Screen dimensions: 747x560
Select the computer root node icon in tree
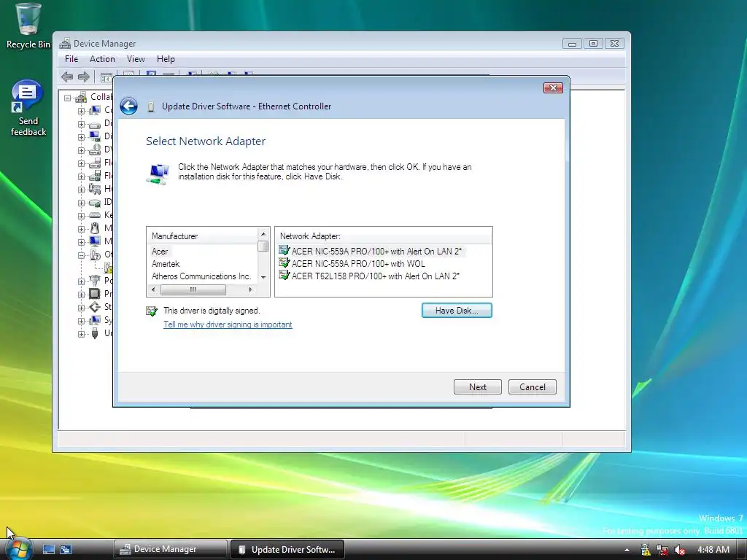[81, 98]
